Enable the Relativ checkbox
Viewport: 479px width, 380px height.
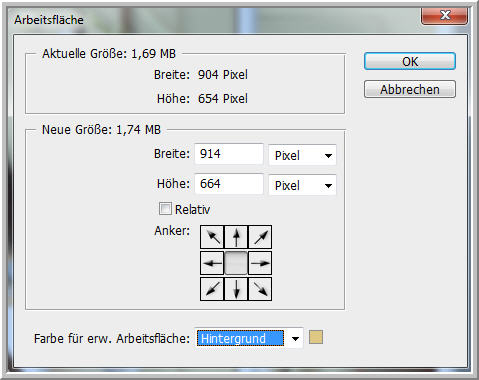[165, 209]
